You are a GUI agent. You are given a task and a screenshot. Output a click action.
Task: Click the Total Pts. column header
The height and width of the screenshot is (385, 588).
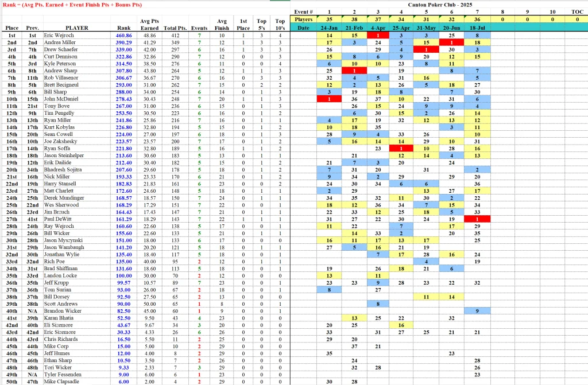click(175, 28)
